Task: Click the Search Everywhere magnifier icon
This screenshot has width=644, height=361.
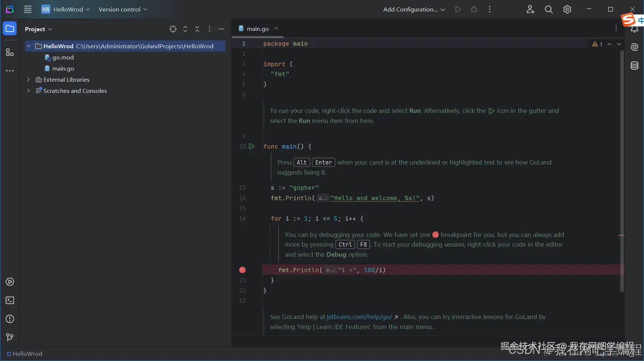Action: tap(549, 10)
